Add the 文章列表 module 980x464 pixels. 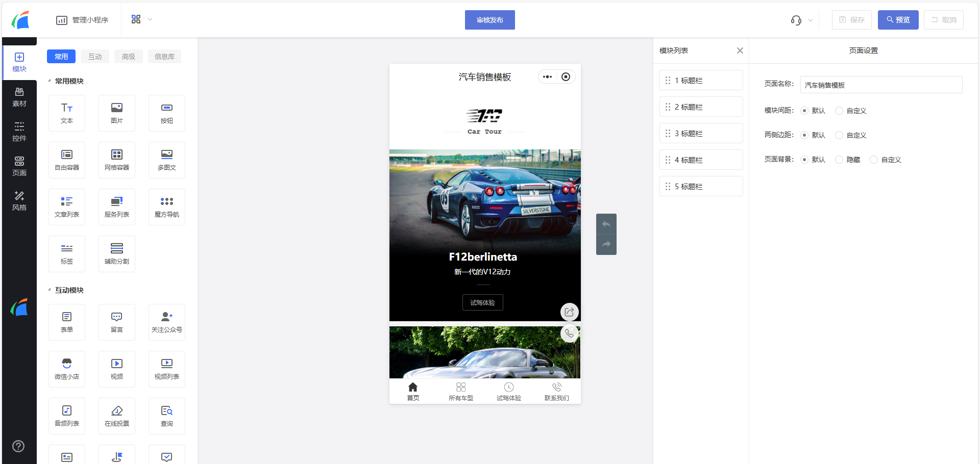[x=67, y=207]
